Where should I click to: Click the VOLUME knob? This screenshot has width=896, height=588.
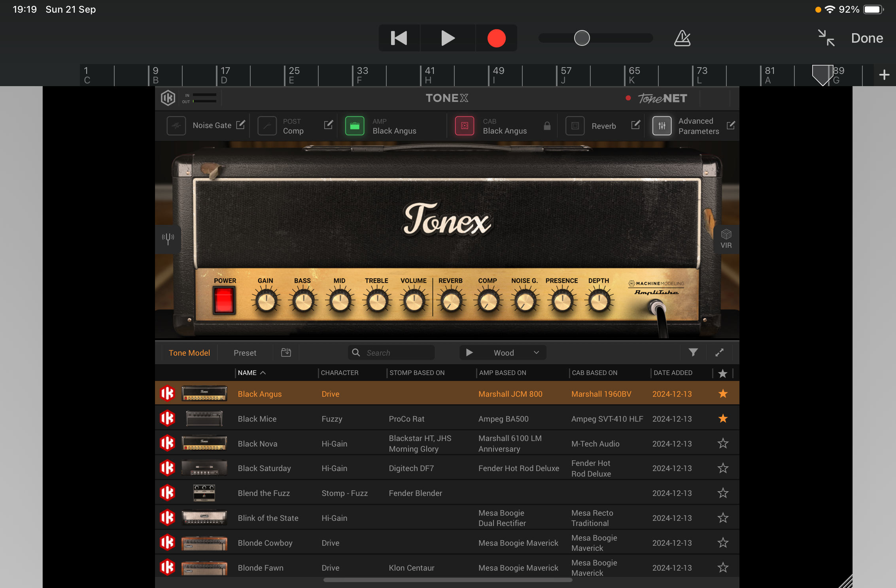click(414, 302)
